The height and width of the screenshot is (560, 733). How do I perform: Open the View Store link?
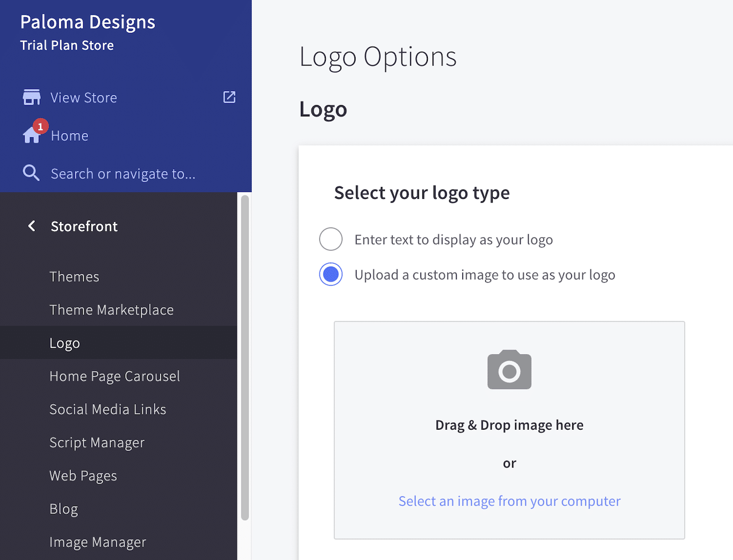tap(83, 97)
